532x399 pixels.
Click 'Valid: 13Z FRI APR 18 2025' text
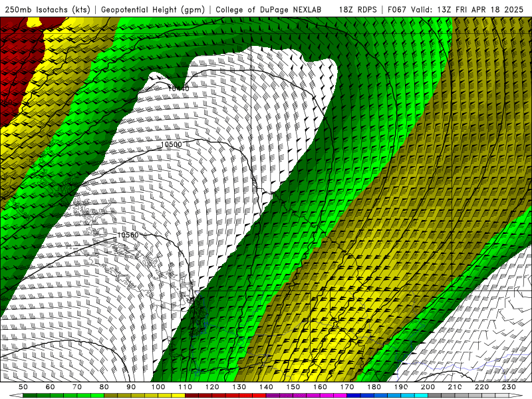467,10
